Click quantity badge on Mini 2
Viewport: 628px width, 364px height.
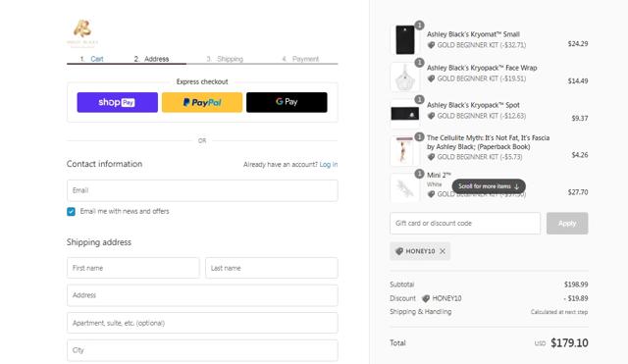(419, 174)
